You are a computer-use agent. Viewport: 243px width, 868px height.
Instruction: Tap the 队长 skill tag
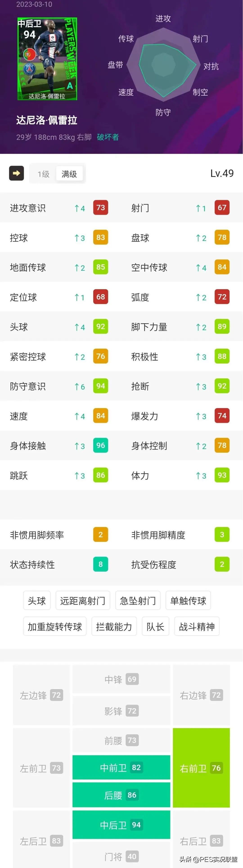click(x=155, y=626)
